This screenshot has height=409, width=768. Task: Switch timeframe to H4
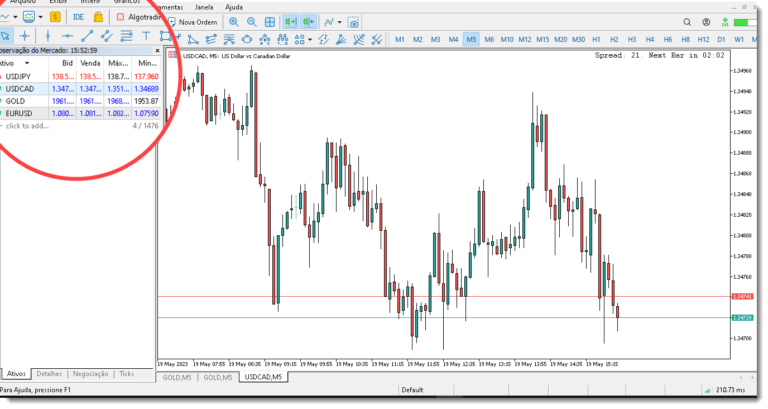tap(649, 39)
